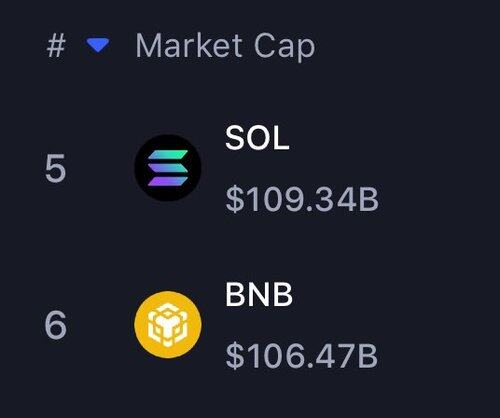Screen dimensions: 500x418
Task: Click the Solana coin logo icon
Action: coord(168,168)
